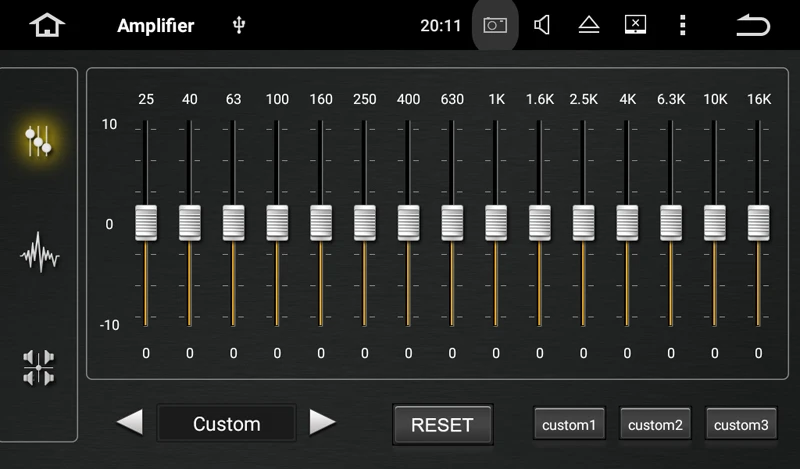Load the custom1 preset
800x469 pixels.
click(569, 424)
